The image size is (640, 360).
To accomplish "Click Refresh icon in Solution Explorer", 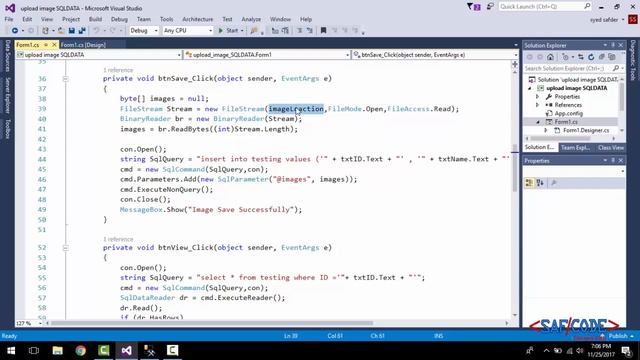I will (x=591, y=57).
